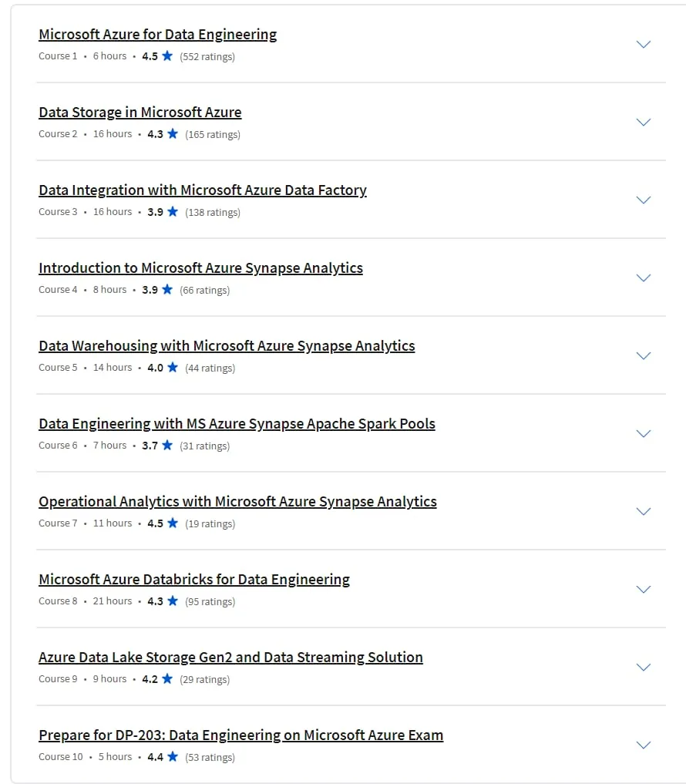
Task: Expand Data Storage in Microsoft Azure chevron
Action: click(x=643, y=123)
